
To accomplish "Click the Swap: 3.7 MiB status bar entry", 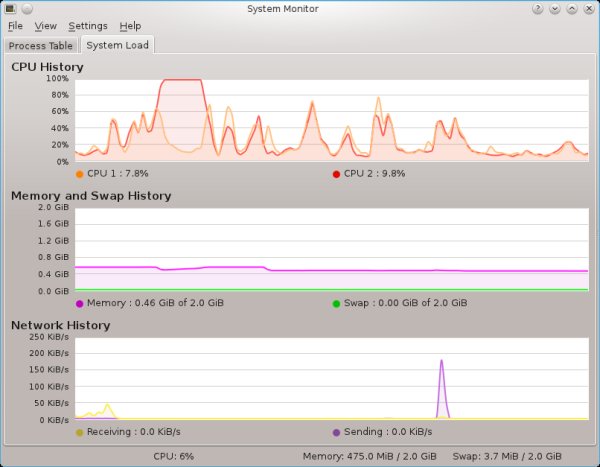I will tap(507, 456).
